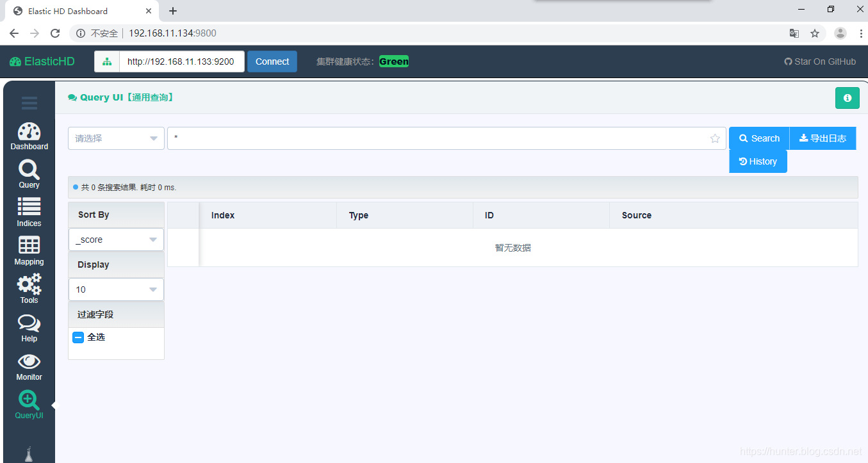Select the QueryUI sidebar icon

(29, 405)
